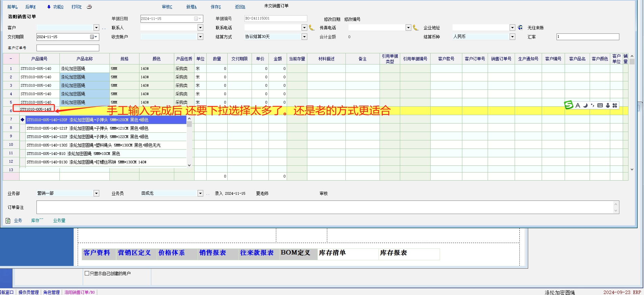Viewport: 644px width, 295px height.
Task: Expand the 结算币种 currency dropdown
Action: point(512,37)
